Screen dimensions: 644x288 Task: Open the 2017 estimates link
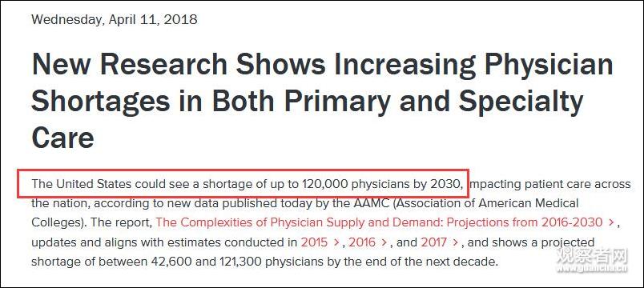tap(434, 242)
